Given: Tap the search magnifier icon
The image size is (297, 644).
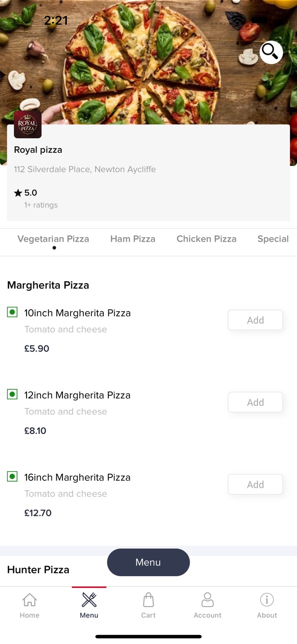Looking at the screenshot, I should 271,52.
